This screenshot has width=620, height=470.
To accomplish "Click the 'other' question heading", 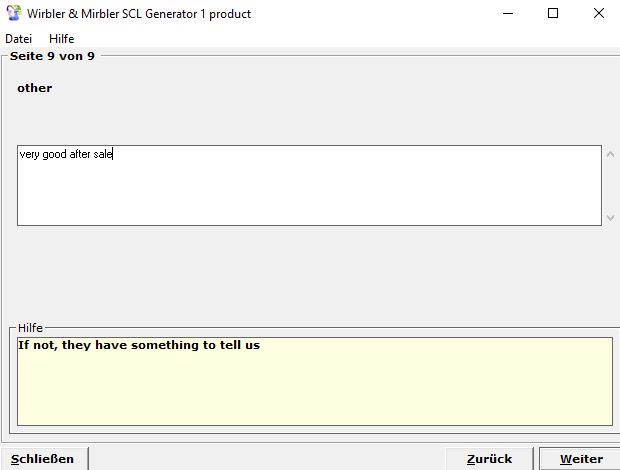I will (x=35, y=88).
